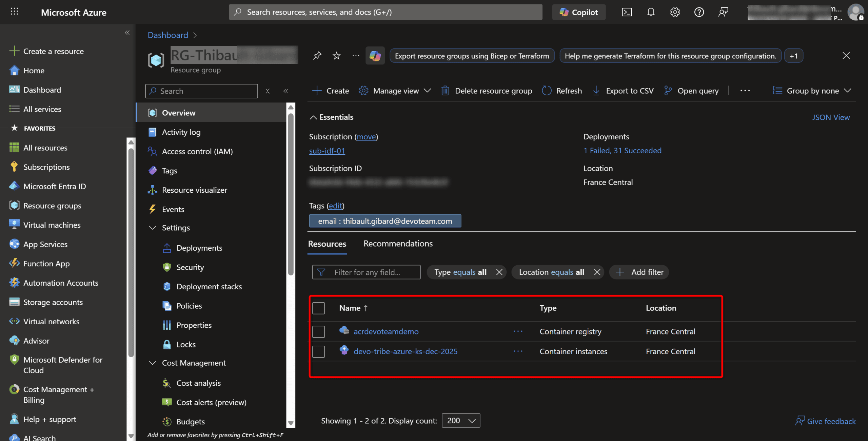Open Activity log in resource menu

click(x=181, y=132)
